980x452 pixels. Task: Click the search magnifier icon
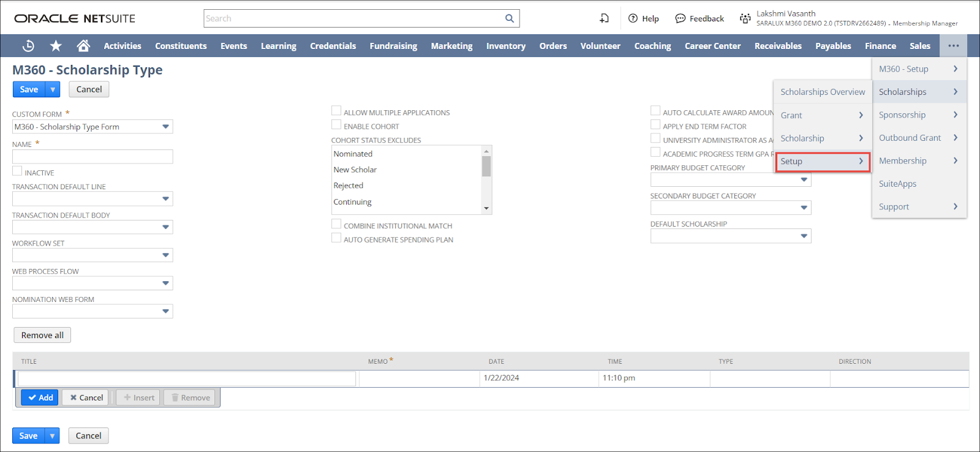coord(509,18)
